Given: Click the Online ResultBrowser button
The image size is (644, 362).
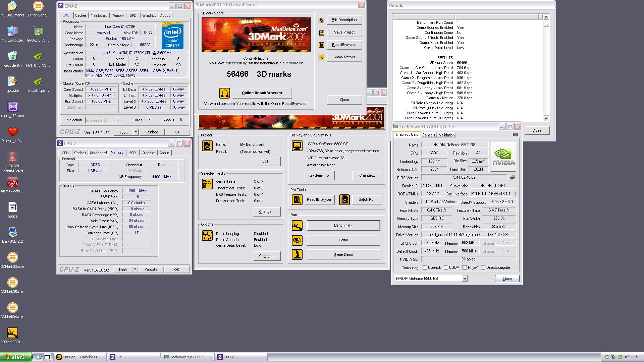Looking at the screenshot, I should click(262, 93).
